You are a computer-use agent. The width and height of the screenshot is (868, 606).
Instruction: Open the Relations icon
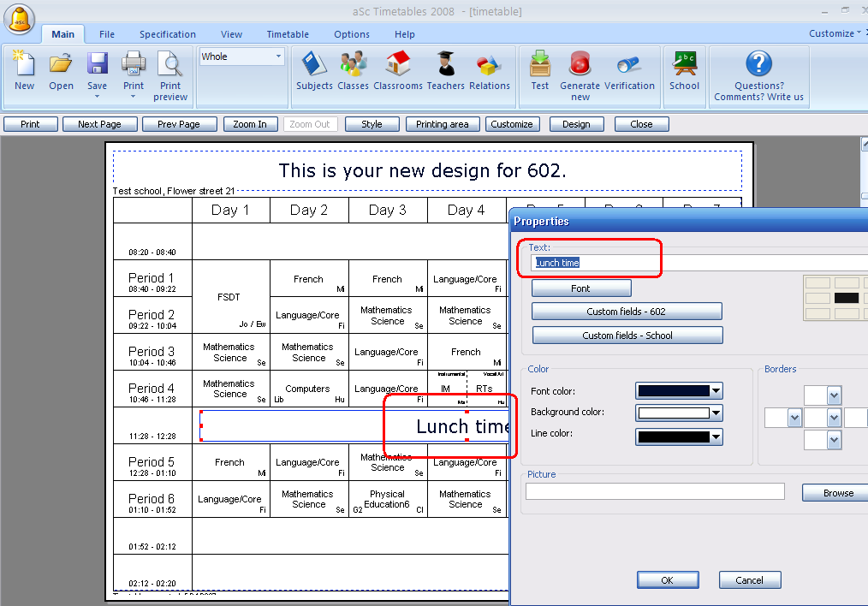pos(489,65)
